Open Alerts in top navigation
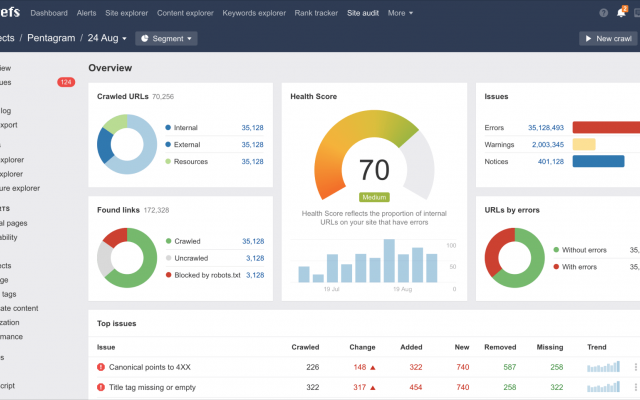640x400 pixels. tap(87, 13)
